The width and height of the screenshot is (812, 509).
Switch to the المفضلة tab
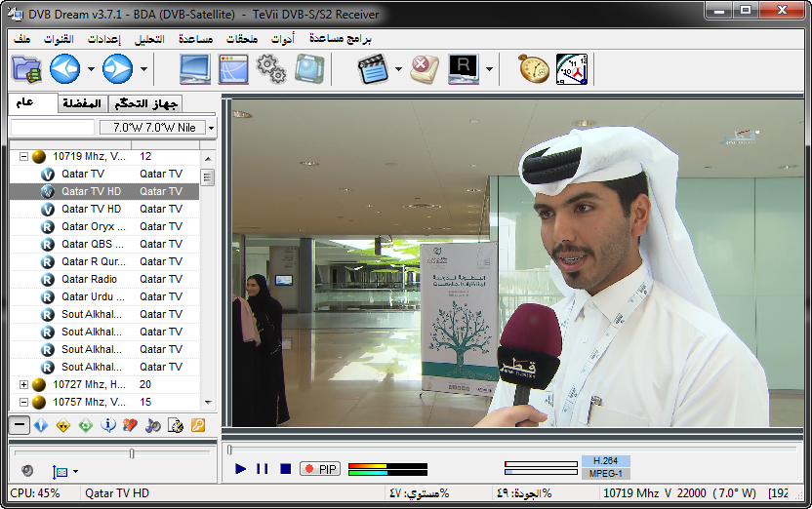pos(82,104)
